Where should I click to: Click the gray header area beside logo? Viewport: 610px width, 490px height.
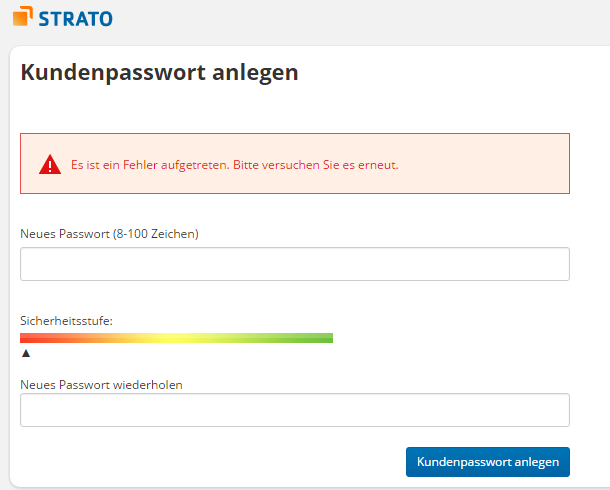coord(350,19)
